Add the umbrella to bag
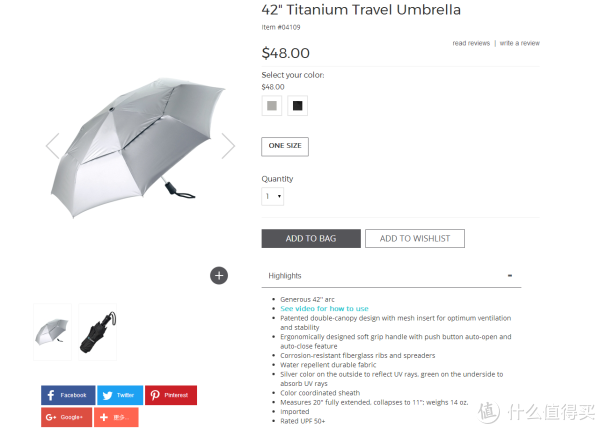The image size is (600, 429). (311, 238)
